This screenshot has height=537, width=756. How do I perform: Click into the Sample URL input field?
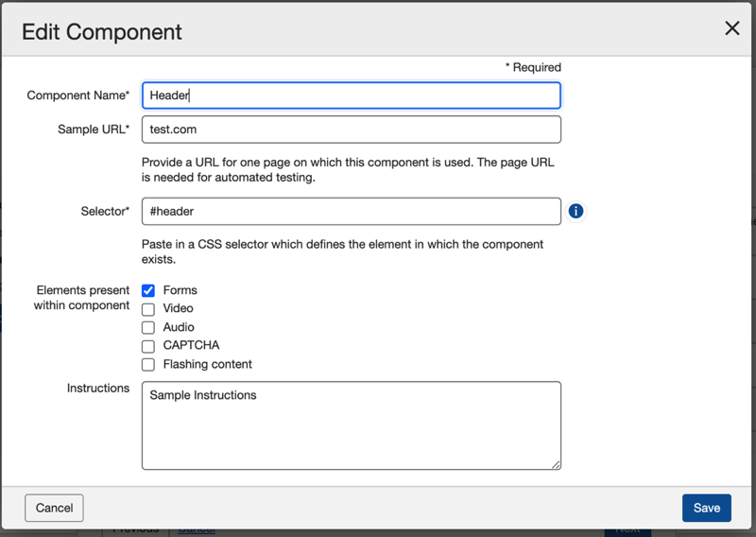(x=351, y=130)
